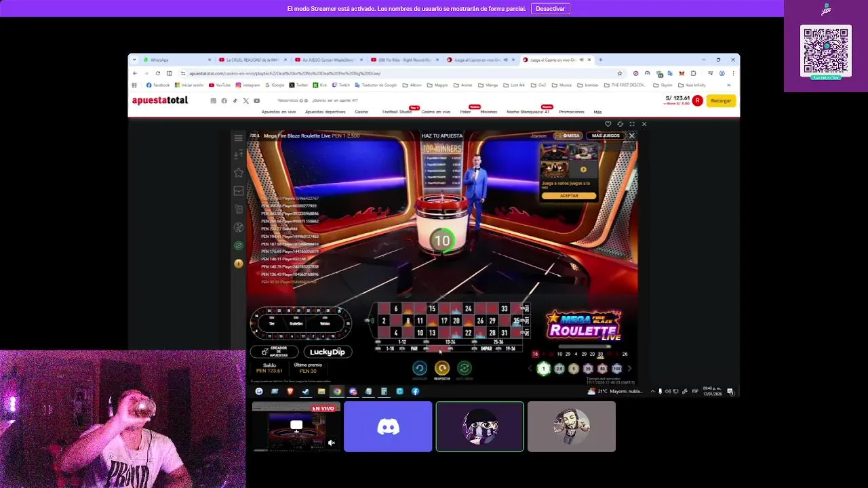868x488 pixels.
Task: Click the TikTok icon in apuestatotal header
Action: 235,101
